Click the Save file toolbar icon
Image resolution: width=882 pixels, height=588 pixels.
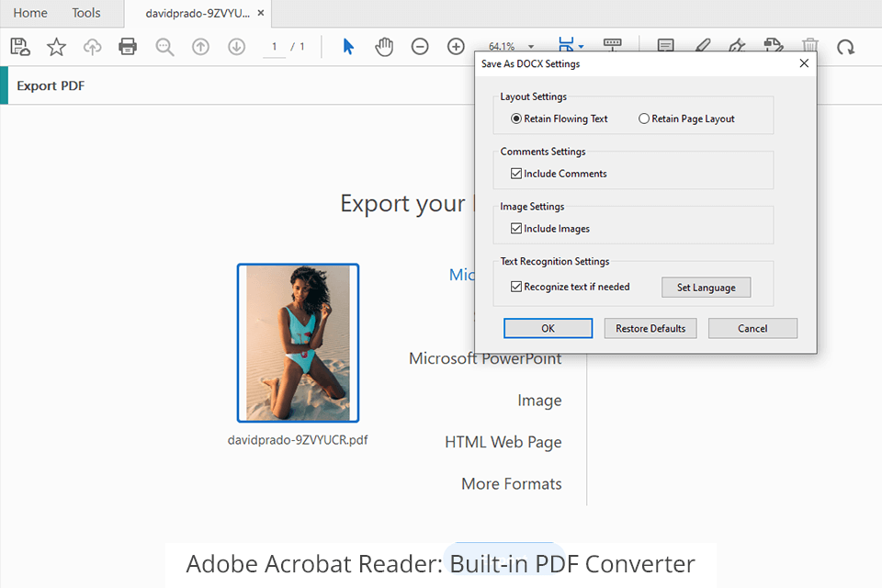click(20, 47)
